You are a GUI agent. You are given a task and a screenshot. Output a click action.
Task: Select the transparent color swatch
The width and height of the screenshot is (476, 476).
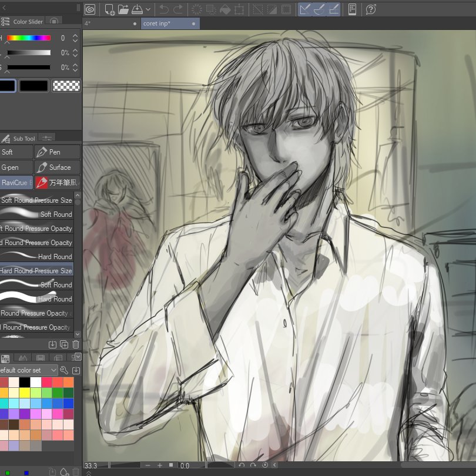[66, 86]
